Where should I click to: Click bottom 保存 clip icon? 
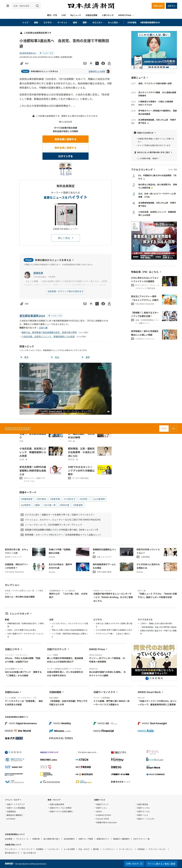pyautogui.click(x=22, y=304)
